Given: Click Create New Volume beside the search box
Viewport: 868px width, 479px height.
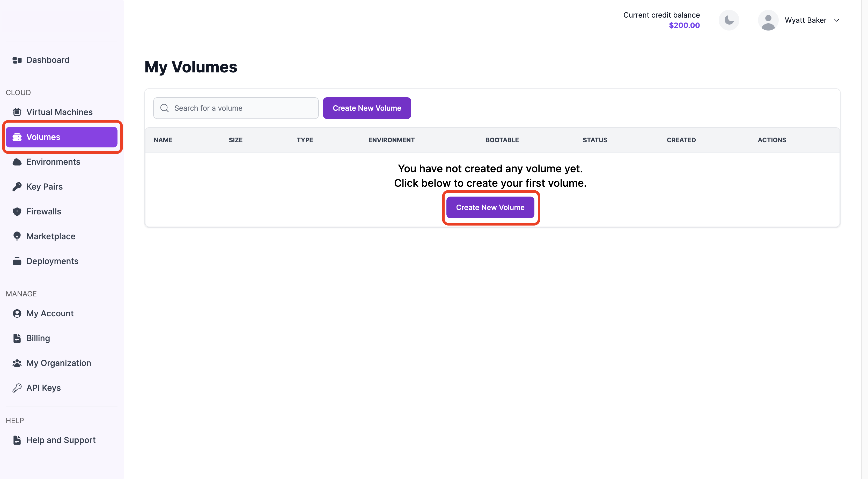Looking at the screenshot, I should (x=367, y=108).
